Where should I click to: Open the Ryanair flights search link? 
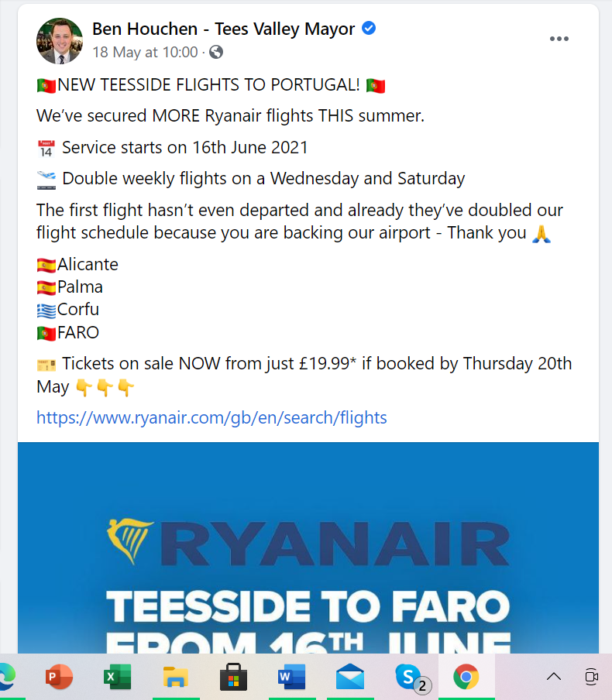[211, 418]
